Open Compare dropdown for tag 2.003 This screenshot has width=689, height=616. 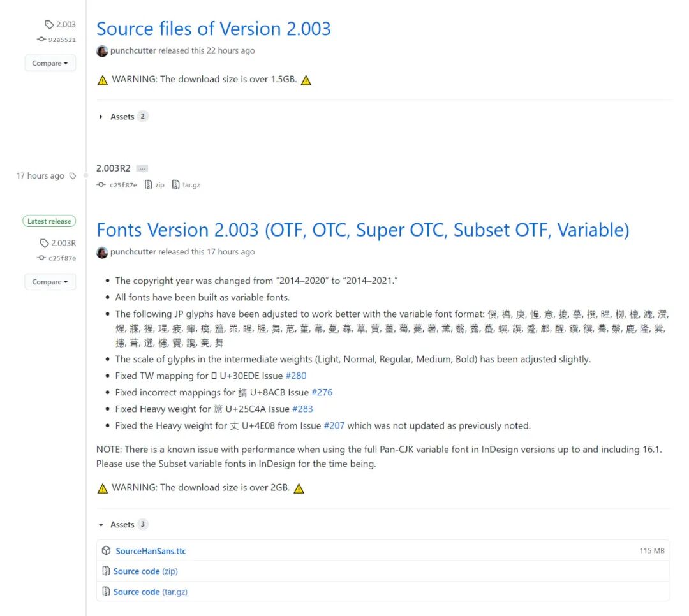click(x=50, y=63)
